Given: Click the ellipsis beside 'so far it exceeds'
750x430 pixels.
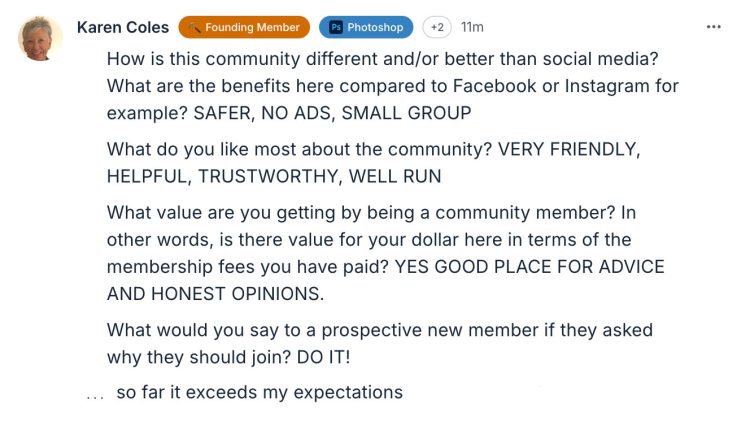Looking at the screenshot, I should click(95, 395).
